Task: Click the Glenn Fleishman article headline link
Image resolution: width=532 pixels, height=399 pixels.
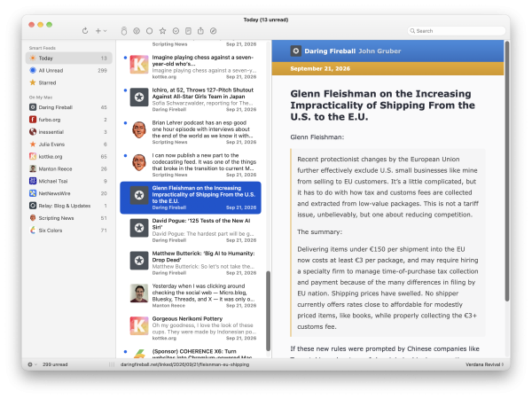Action: [x=382, y=106]
